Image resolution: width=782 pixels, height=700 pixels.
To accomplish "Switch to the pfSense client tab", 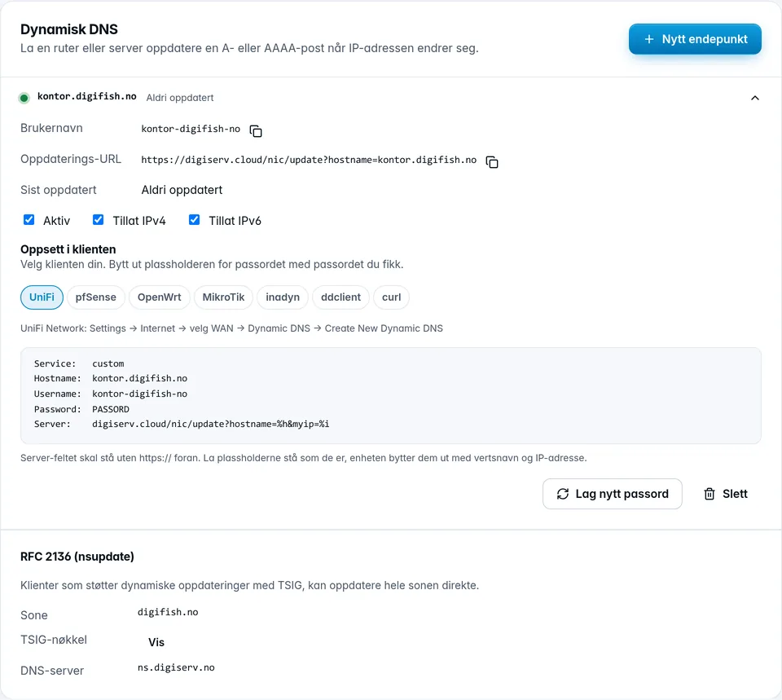I will pos(96,297).
